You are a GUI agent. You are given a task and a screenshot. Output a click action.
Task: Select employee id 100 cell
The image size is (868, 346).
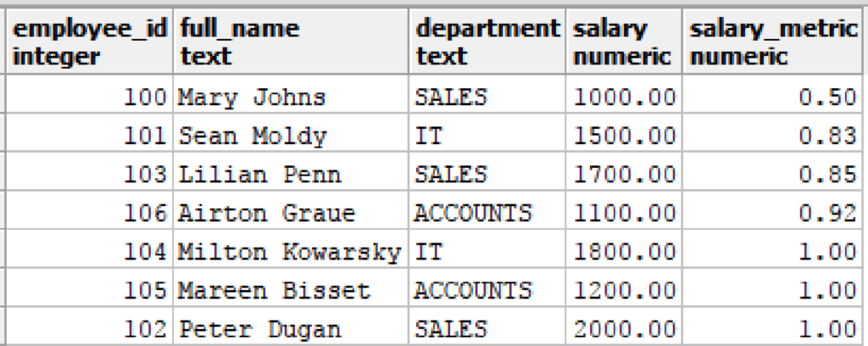click(x=89, y=94)
